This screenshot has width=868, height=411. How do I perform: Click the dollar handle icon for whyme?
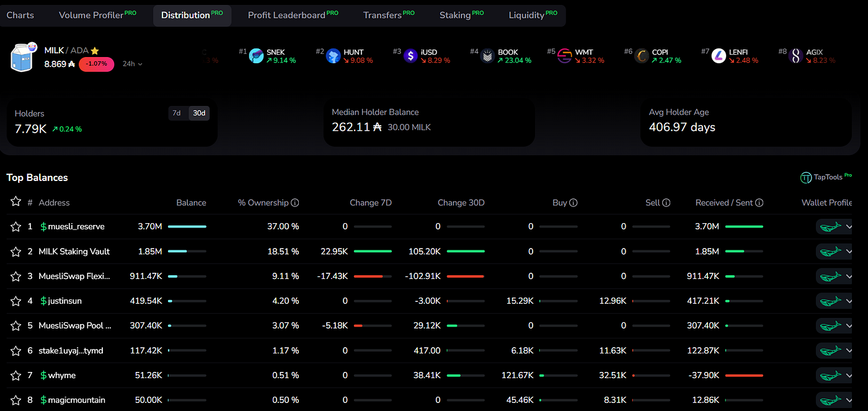43,376
